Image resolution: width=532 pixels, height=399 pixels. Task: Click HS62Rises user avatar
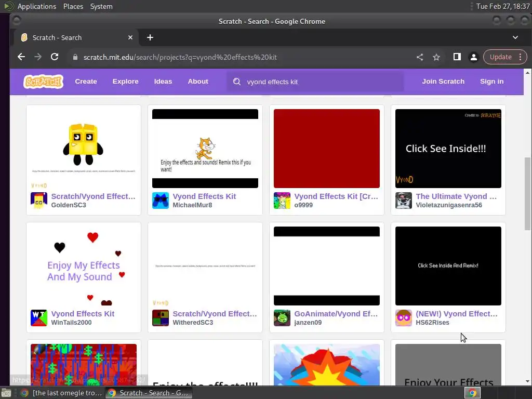click(404, 318)
